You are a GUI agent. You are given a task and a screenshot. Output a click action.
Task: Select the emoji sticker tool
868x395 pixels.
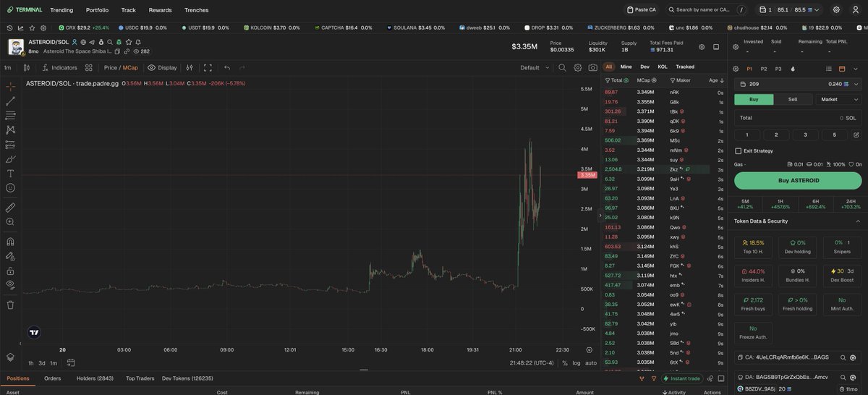[11, 188]
